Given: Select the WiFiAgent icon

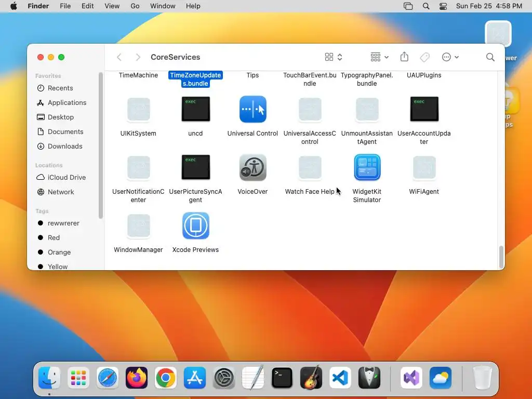Looking at the screenshot, I should pyautogui.click(x=424, y=168).
